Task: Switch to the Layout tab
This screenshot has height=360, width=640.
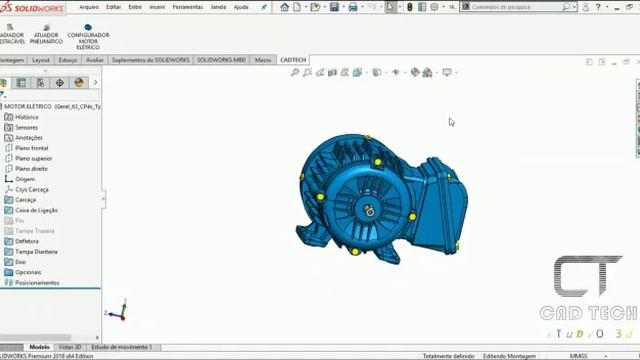Action: point(41,60)
